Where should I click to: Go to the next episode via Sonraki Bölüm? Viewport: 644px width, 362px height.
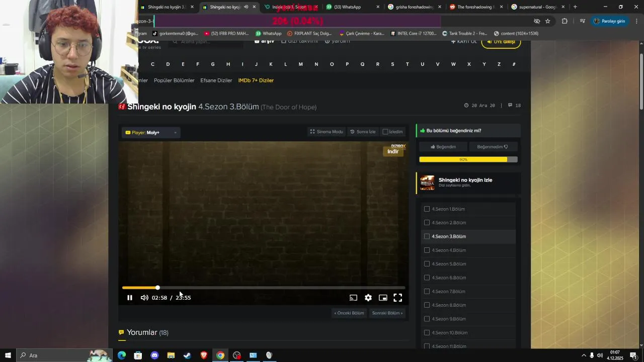point(387,313)
